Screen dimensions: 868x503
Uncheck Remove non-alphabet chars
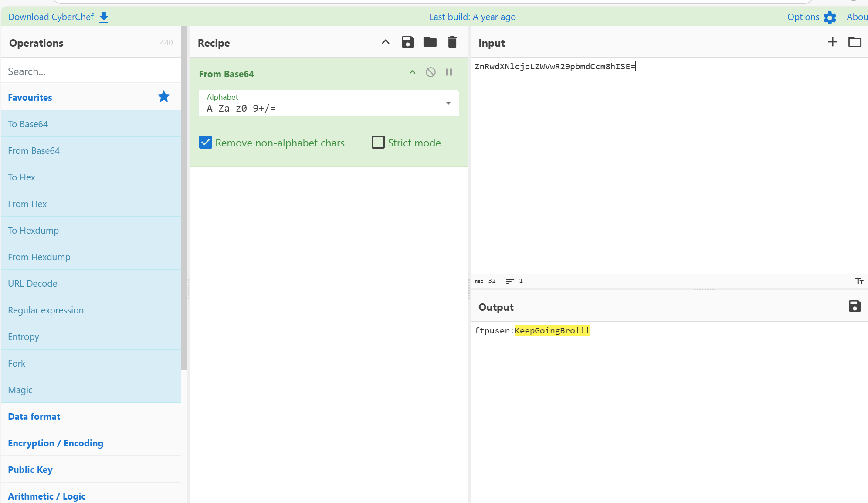pyautogui.click(x=206, y=143)
